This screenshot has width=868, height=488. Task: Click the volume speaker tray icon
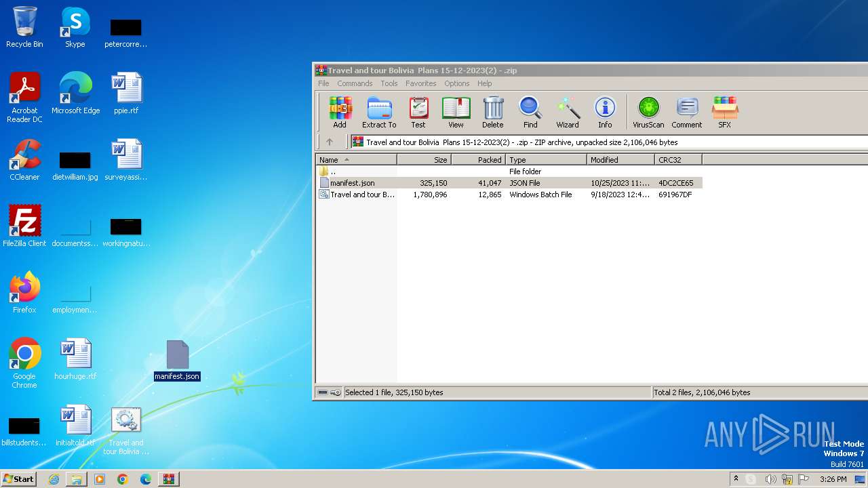click(x=770, y=479)
